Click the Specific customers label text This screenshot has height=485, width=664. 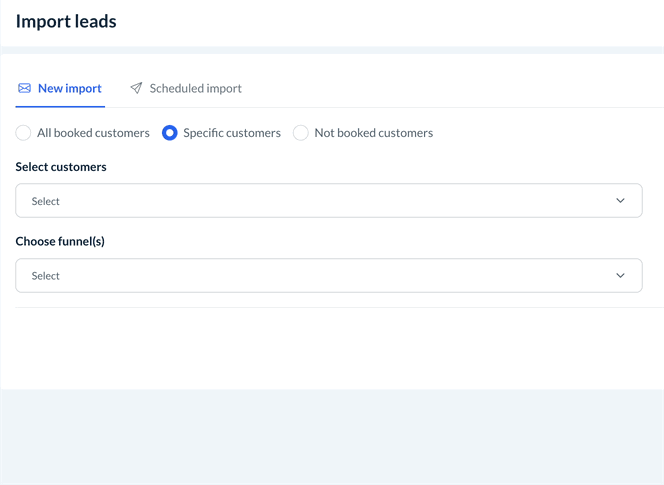(x=232, y=133)
